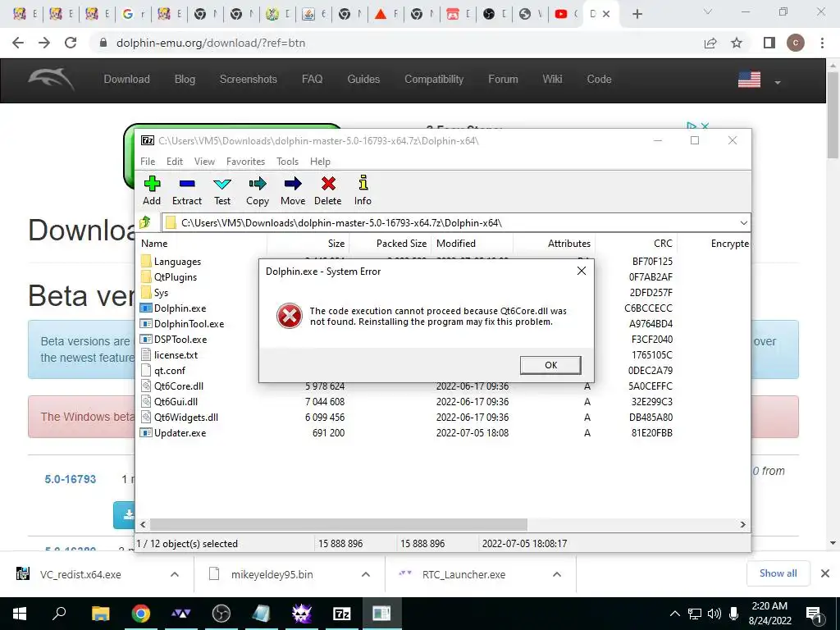Open 7-Zip Favorites menu
Screen dimensions: 840x630
point(245,162)
